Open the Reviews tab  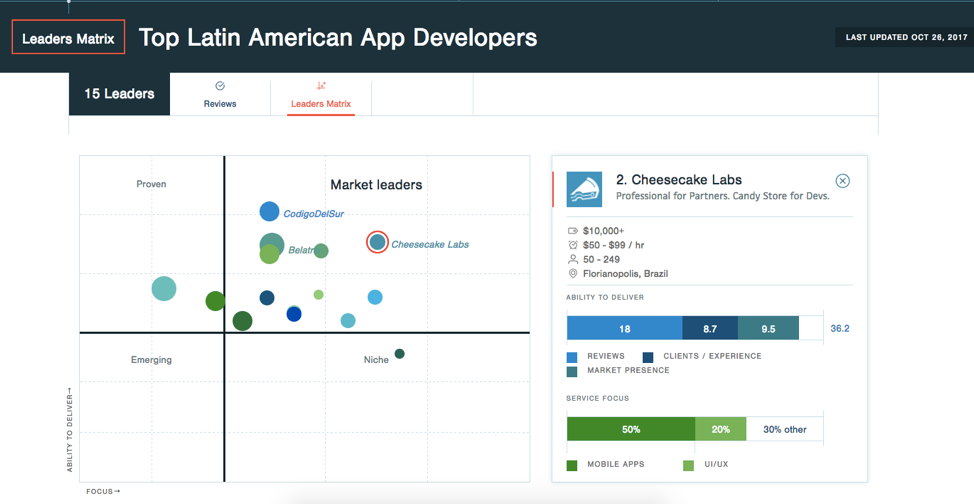coord(220,95)
